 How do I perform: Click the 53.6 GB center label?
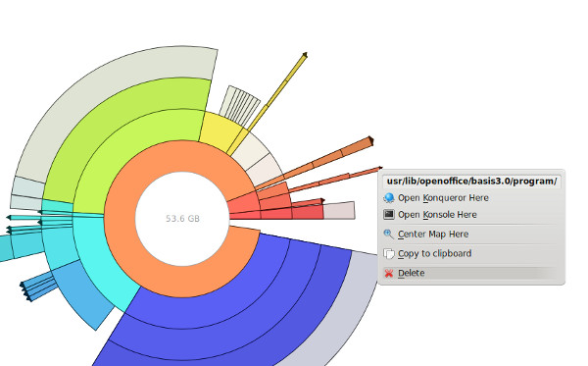click(x=182, y=219)
